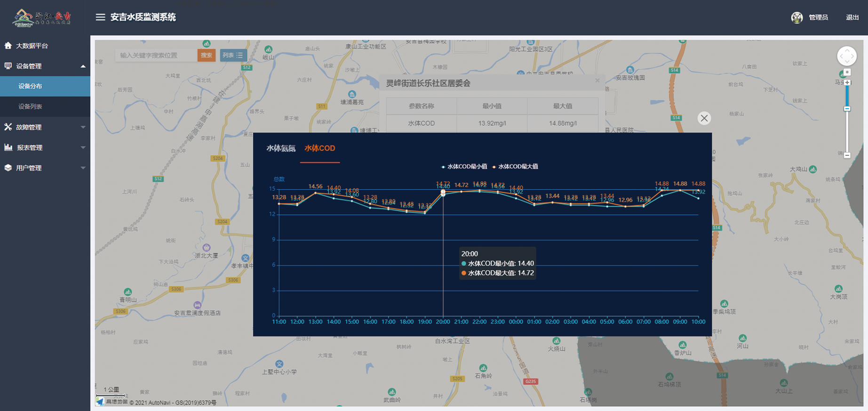The image size is (868, 411).
Task: Close the chart popup with X button
Action: tap(704, 118)
